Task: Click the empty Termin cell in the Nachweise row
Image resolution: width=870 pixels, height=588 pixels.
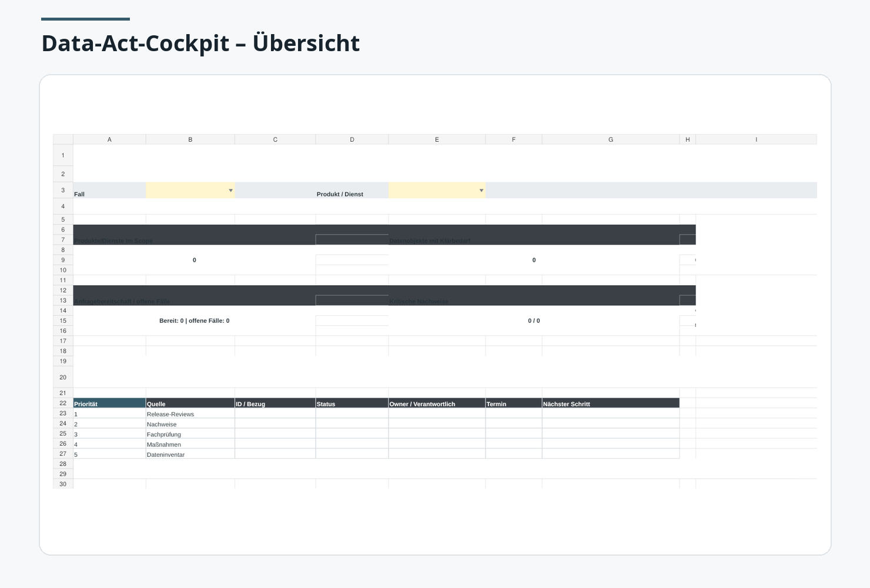Action: tap(514, 423)
